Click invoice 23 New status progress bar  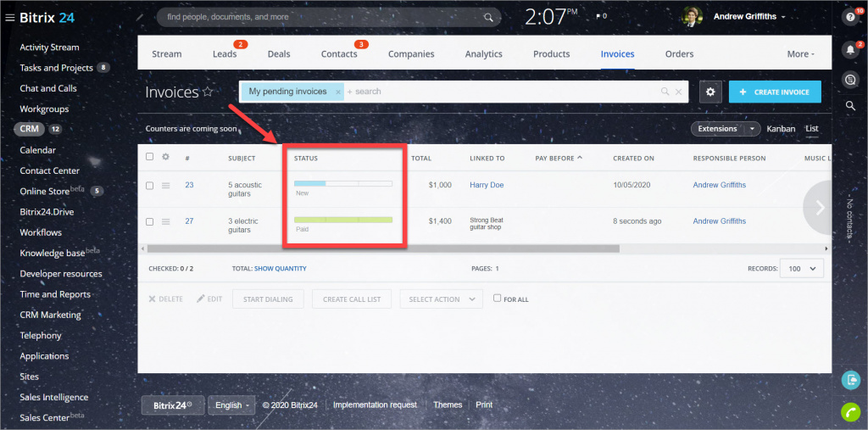[x=343, y=183]
